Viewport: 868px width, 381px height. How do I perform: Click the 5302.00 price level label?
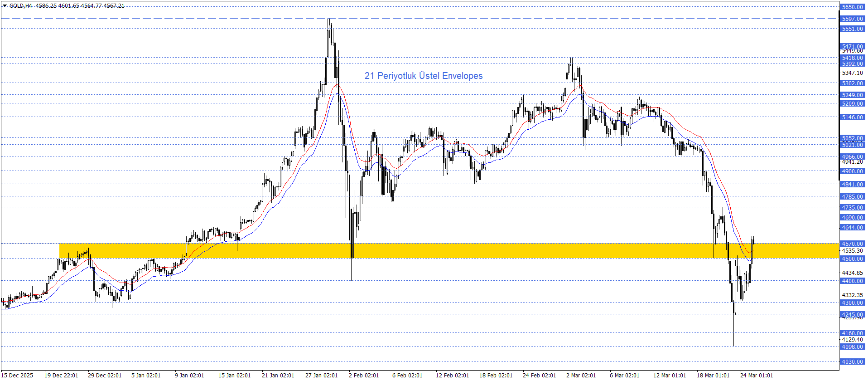coord(852,83)
